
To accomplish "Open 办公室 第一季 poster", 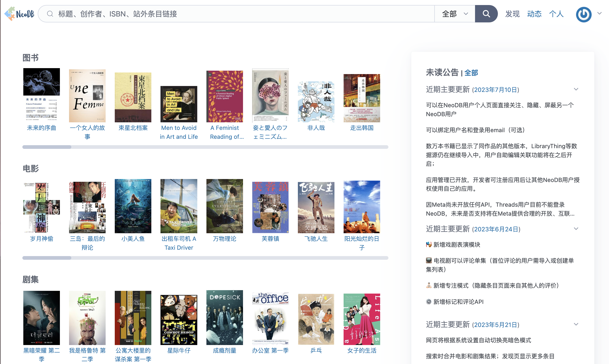I will (x=270, y=318).
